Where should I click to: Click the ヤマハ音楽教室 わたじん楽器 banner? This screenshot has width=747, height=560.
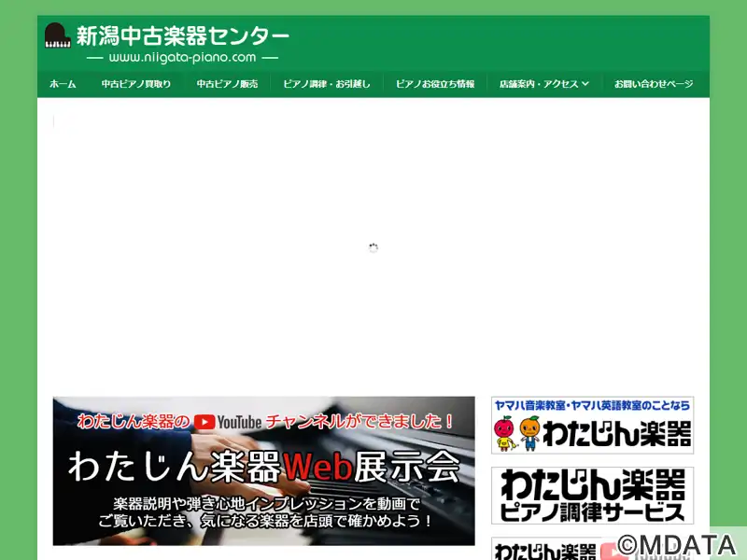[592, 426]
